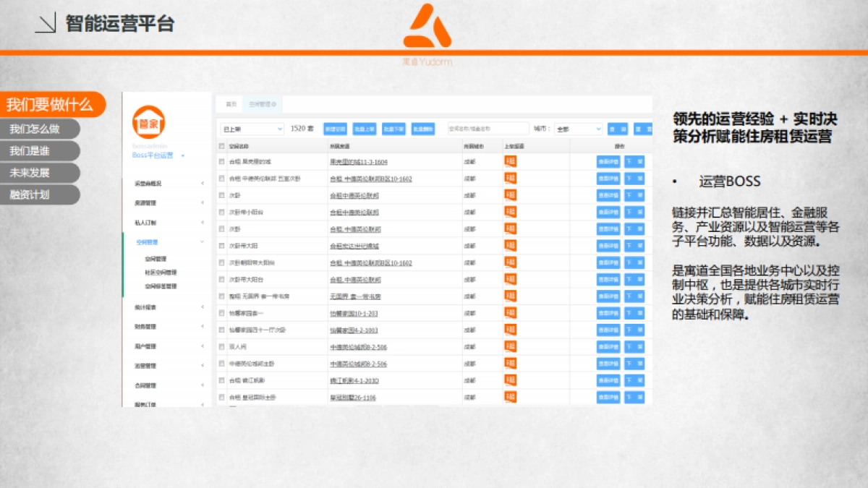Image resolution: width=868 pixels, height=488 pixels.
Task: Expand the Boss平台运营 account dropdown
Action: click(183, 155)
